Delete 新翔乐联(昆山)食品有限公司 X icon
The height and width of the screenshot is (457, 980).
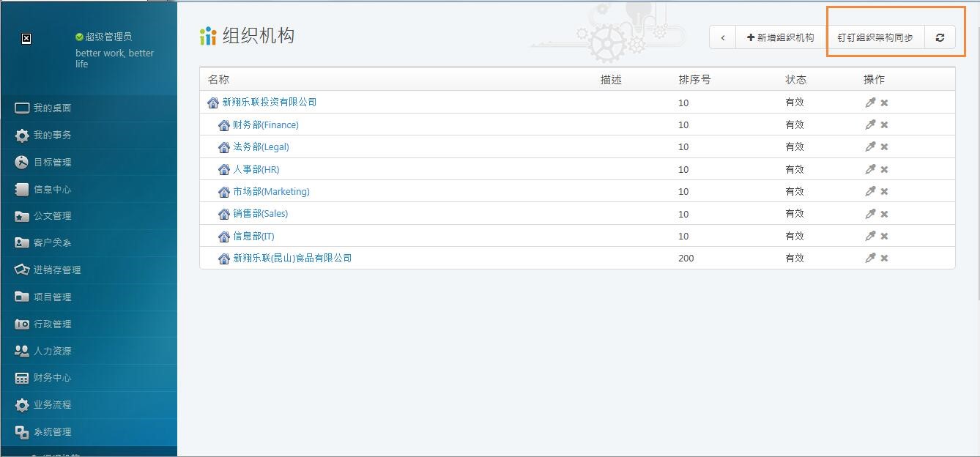[x=884, y=258]
